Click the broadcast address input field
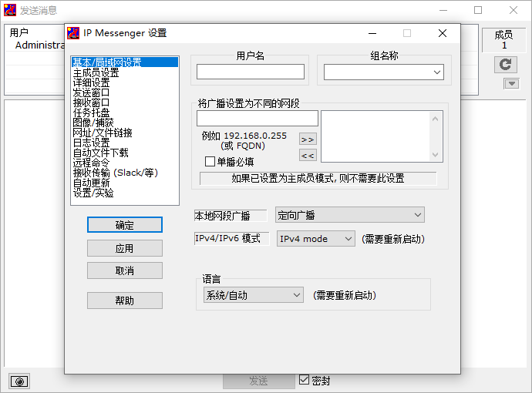Image resolution: width=532 pixels, height=393 pixels. point(258,119)
